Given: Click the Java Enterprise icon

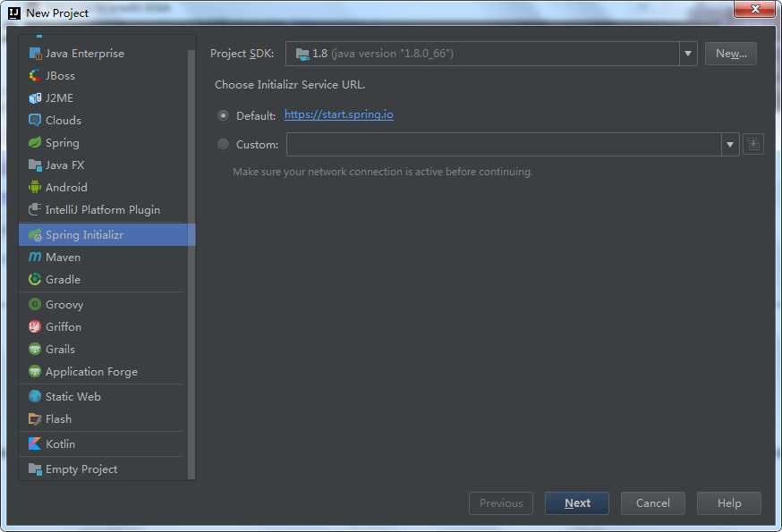Looking at the screenshot, I should [x=35, y=54].
